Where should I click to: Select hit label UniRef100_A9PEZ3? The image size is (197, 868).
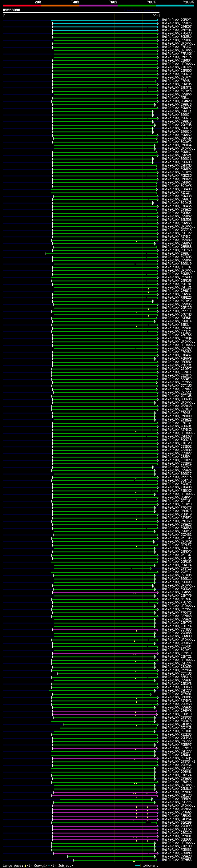(177, 297)
